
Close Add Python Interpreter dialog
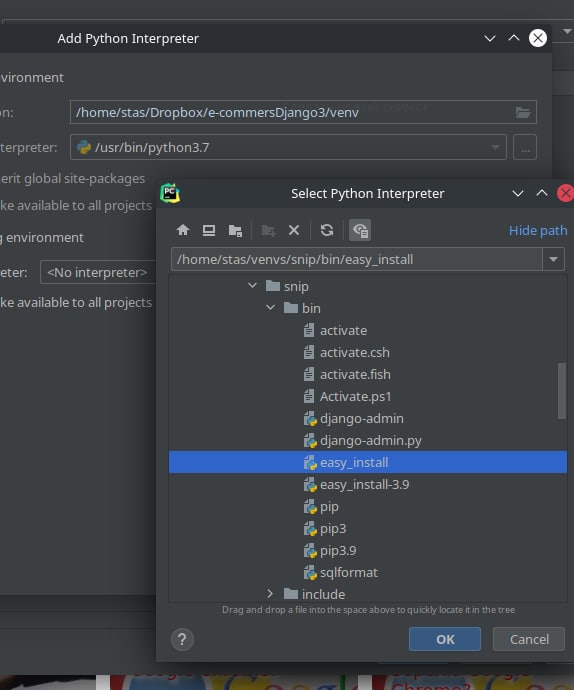pos(538,38)
